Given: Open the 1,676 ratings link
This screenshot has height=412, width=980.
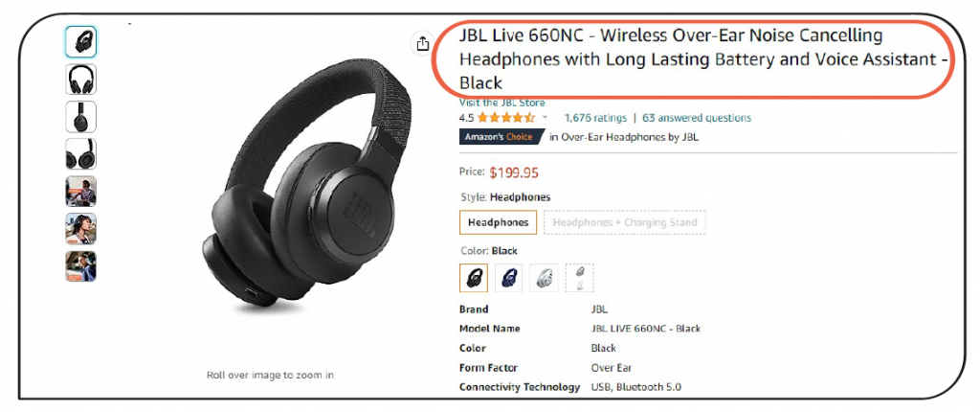Looking at the screenshot, I should point(595,118).
